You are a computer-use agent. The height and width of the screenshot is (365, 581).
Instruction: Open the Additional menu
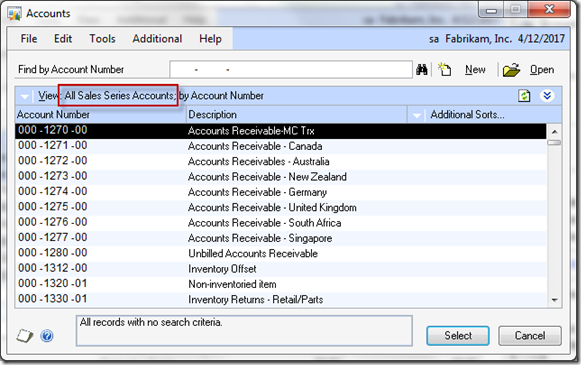[x=157, y=39]
